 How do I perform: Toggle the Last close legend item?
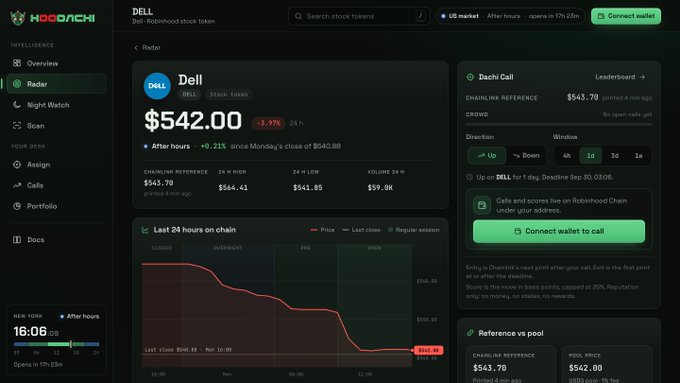(x=361, y=230)
